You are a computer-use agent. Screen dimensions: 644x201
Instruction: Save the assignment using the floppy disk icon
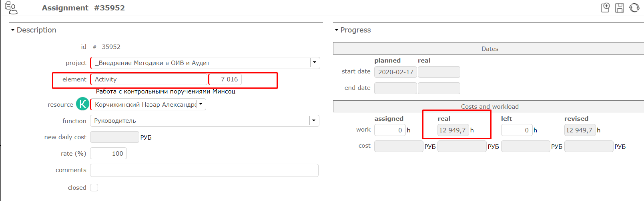tap(620, 8)
